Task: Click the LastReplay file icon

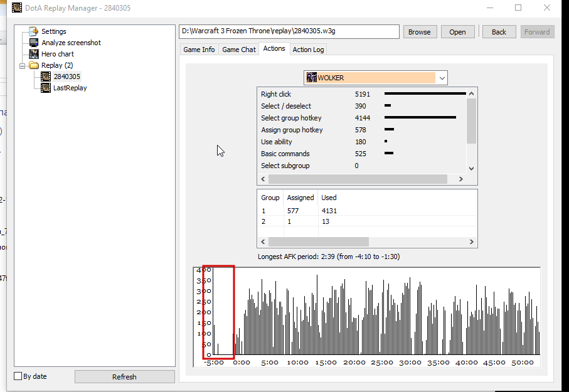Action: pos(46,88)
